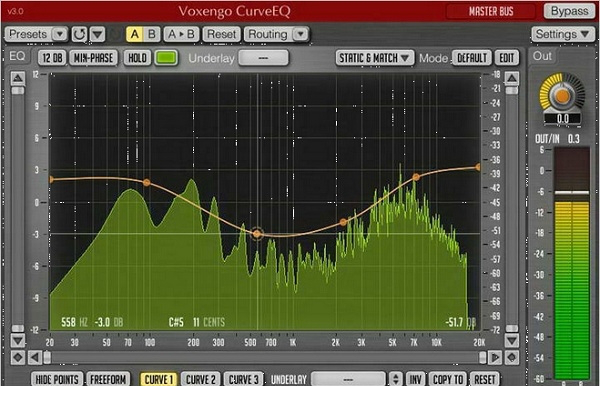The height and width of the screenshot is (401, 600).
Task: Toggle the green spectrum enable indicator
Action: click(166, 58)
